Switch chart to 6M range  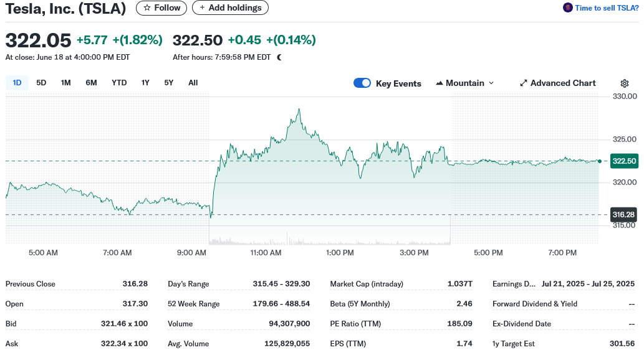pyautogui.click(x=91, y=82)
